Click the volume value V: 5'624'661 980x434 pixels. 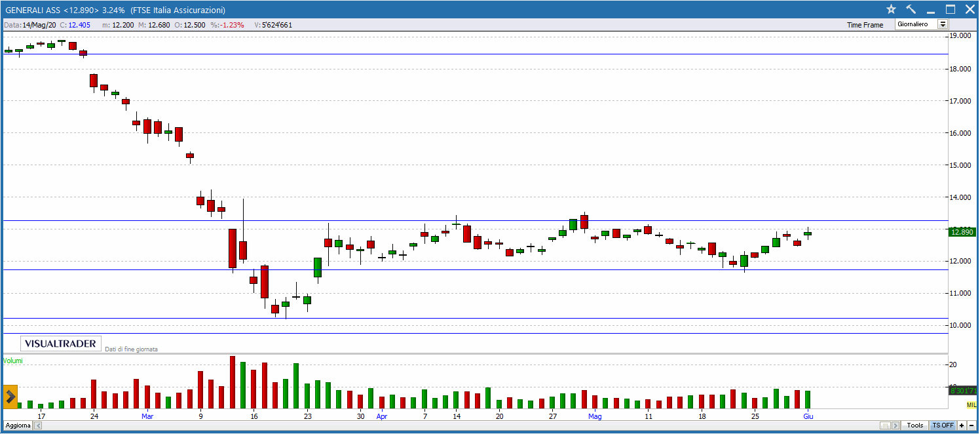point(273,25)
